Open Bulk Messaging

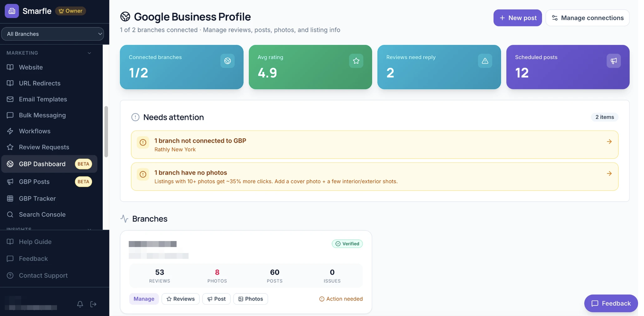point(49,115)
